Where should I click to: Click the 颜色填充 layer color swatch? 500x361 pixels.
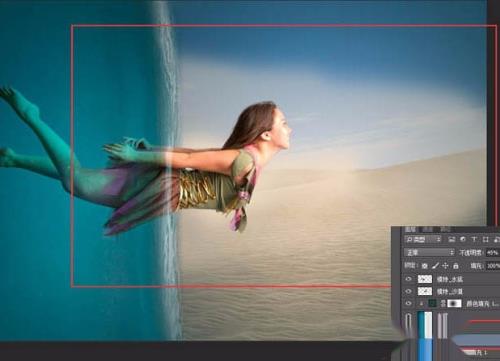(433, 303)
